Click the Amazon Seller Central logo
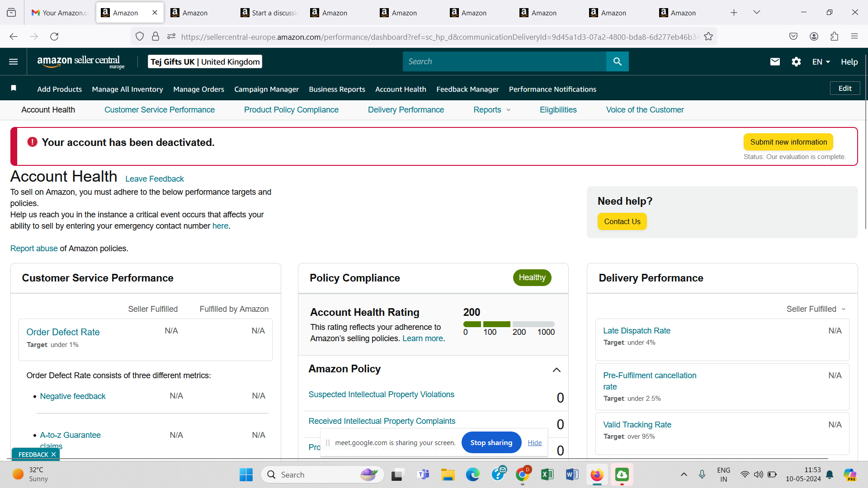This screenshot has height=488, width=868. (81, 62)
